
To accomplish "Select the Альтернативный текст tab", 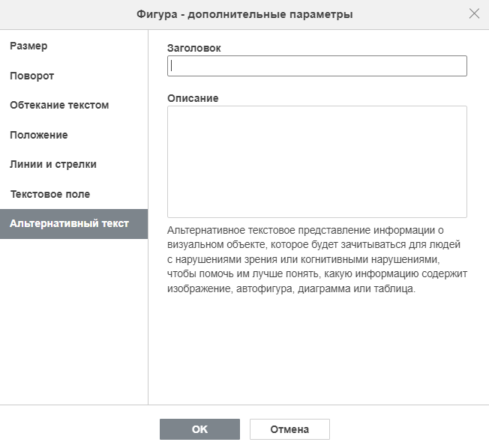I will coord(74,224).
